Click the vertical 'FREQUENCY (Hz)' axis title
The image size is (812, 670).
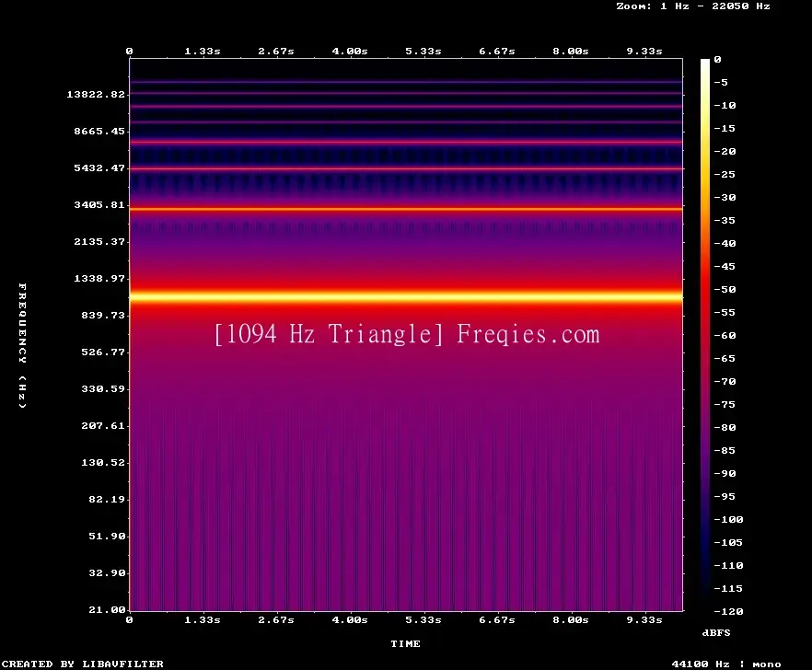coord(22,345)
